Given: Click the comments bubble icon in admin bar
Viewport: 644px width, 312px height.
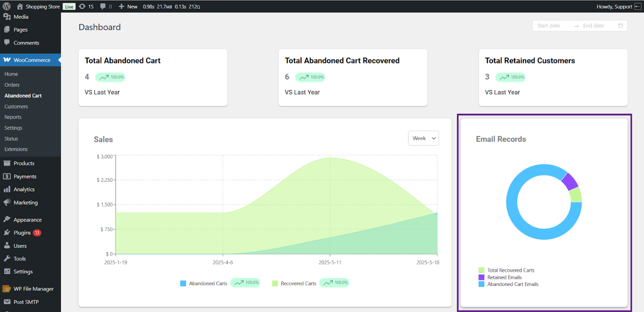Looking at the screenshot, I should pyautogui.click(x=103, y=6).
